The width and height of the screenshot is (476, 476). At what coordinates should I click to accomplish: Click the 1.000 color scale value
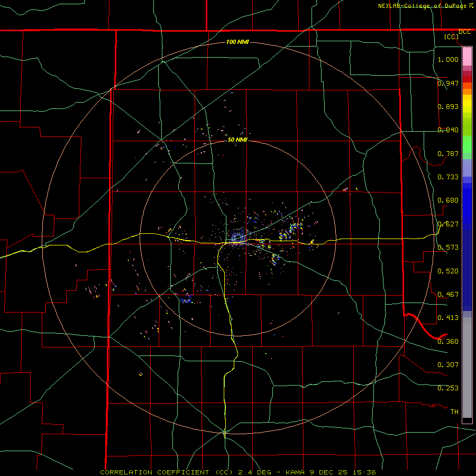pyautogui.click(x=448, y=59)
